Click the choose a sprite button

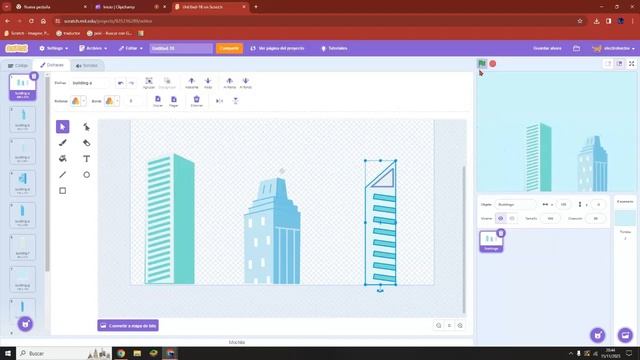598,335
